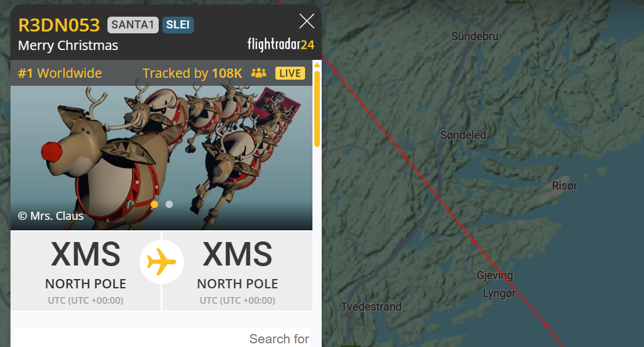Click the destination XMS North Pole box
The height and width of the screenshot is (347, 644).
[x=237, y=271]
